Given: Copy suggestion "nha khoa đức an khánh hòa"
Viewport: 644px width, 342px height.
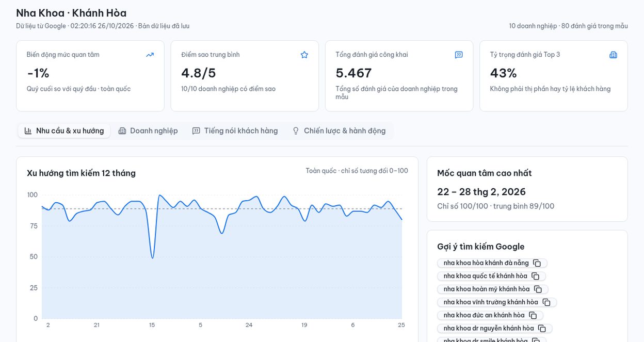Looking at the screenshot, I should (x=533, y=315).
